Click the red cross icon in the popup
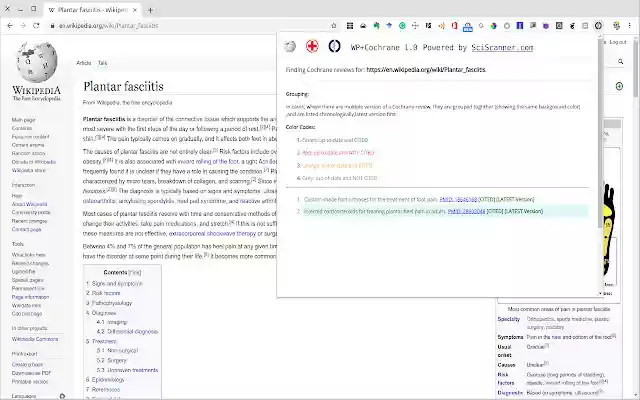This screenshot has width=640, height=400. click(x=312, y=46)
